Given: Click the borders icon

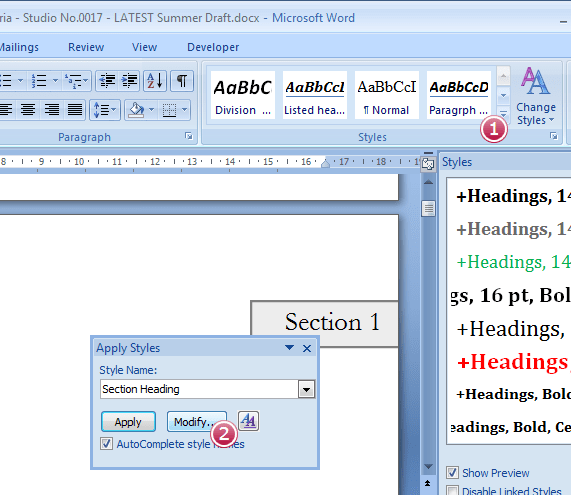Looking at the screenshot, I should (169, 110).
